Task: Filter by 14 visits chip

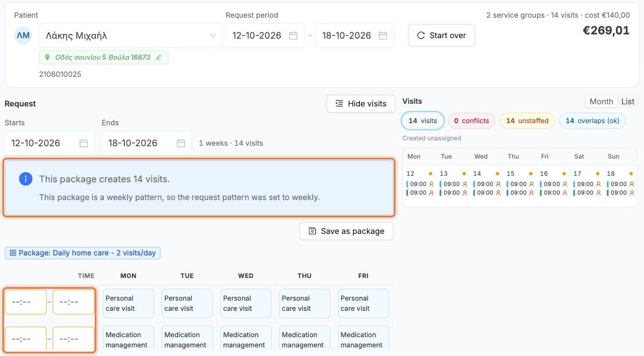Action: coord(423,120)
